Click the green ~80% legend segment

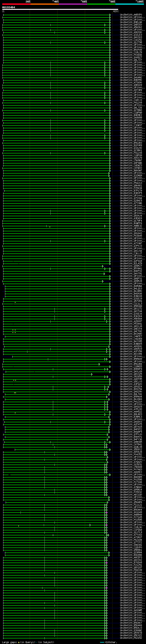[x=101, y=4]
